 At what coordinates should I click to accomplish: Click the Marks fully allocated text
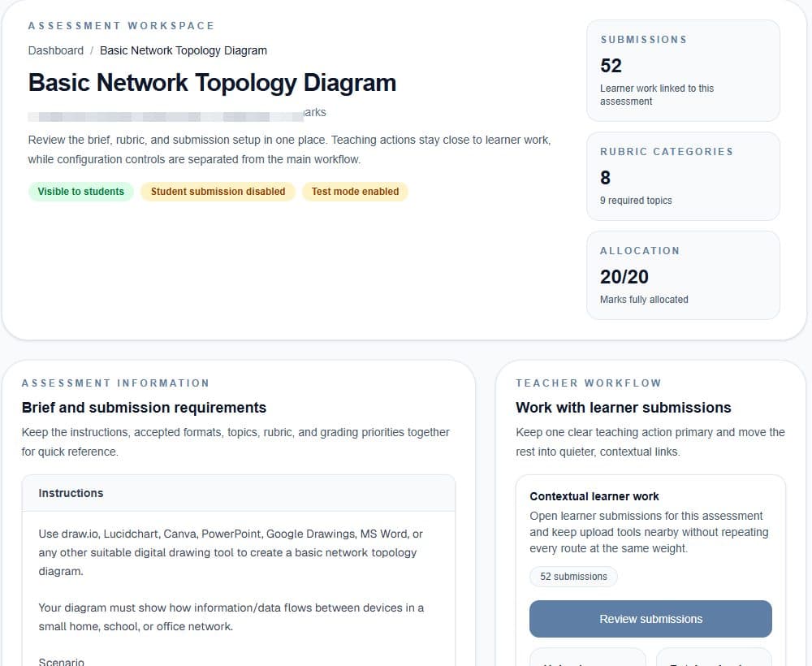[x=644, y=300]
